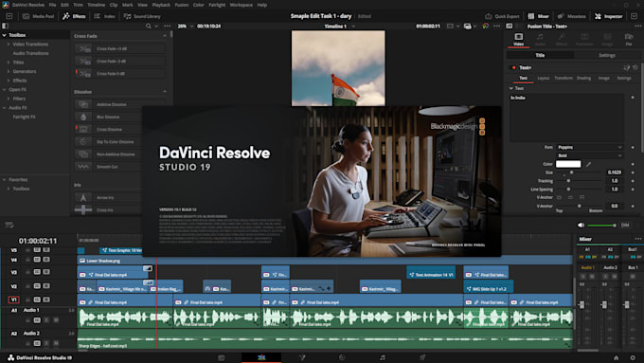
Task: Toggle the DIM audio button
Action: [x=625, y=225]
